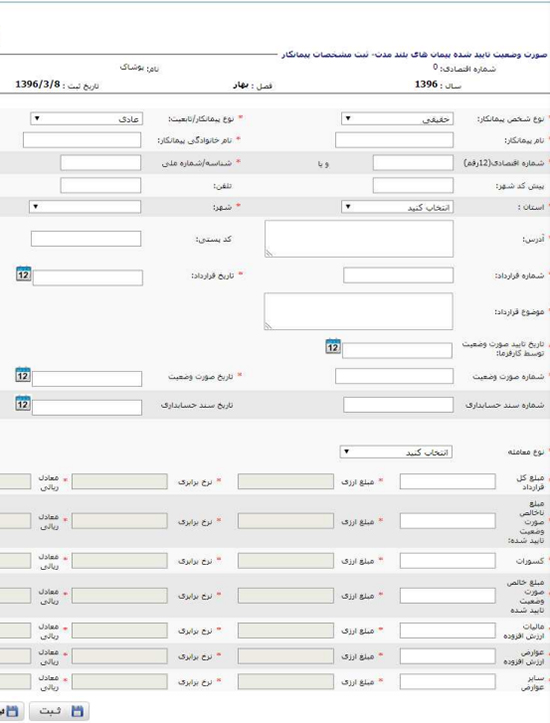This screenshot has width=550, height=723.
Task: Open calendar for تاریخ تایید صورت وضعیت توسط کارفرما
Action: click(x=333, y=347)
